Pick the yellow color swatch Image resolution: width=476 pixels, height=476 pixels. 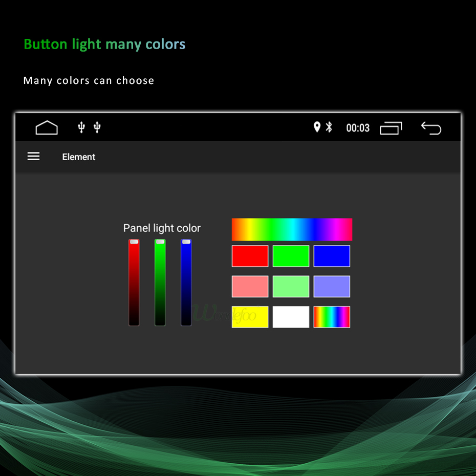coord(250,317)
